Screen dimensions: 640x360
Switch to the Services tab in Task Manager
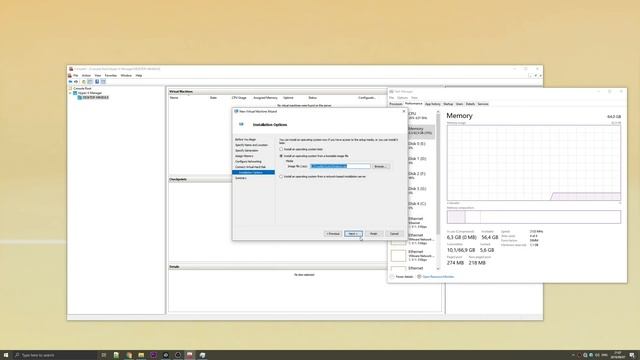483,104
